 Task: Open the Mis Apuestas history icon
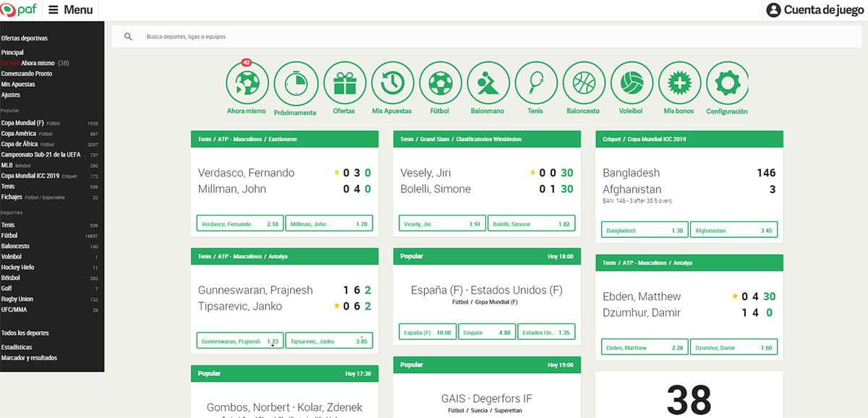[392, 83]
